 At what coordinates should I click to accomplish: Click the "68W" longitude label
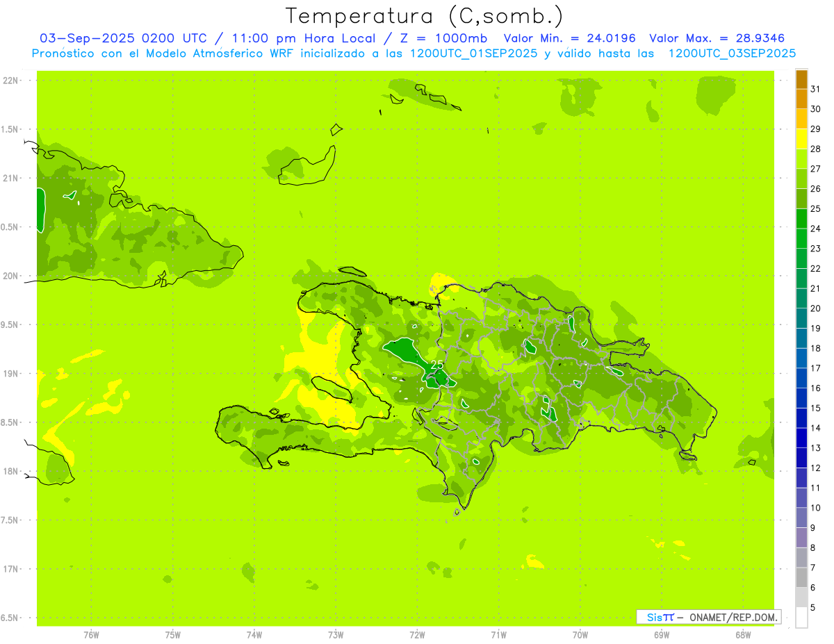743,634
